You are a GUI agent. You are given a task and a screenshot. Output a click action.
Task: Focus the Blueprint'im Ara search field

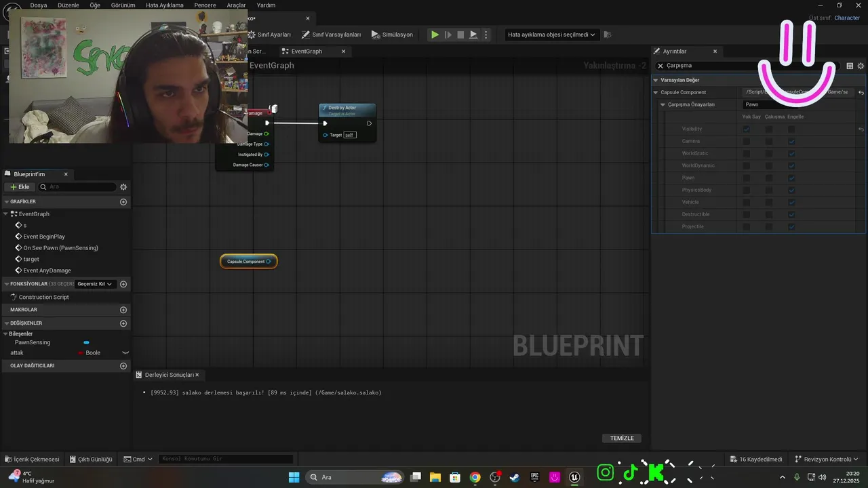click(78, 187)
